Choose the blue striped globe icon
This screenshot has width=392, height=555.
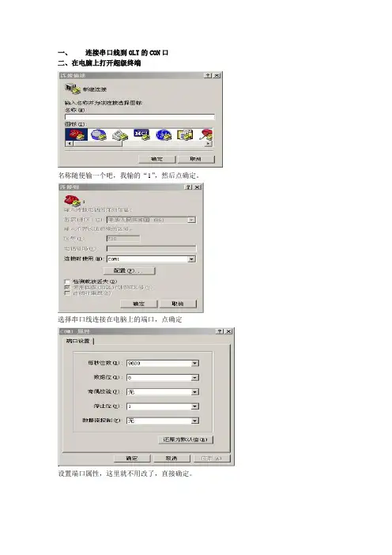[98, 134]
